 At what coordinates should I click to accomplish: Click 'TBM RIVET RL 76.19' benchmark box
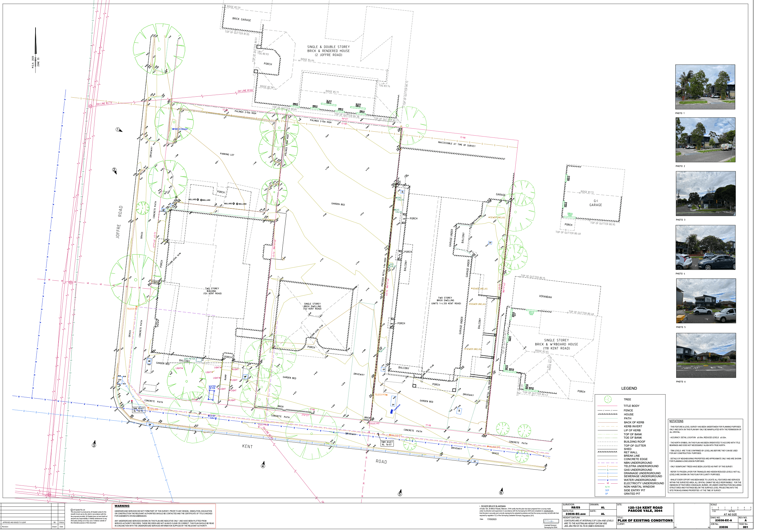[x=138, y=410]
